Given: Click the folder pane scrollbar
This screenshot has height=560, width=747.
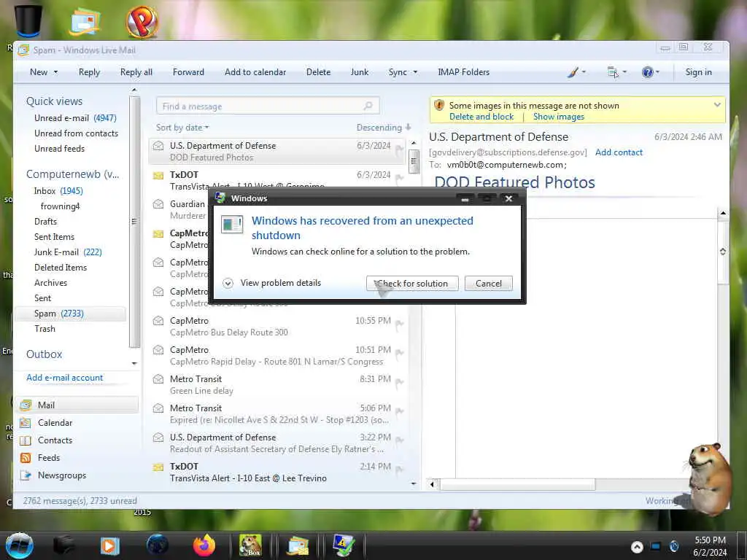Looking at the screenshot, I should 134,222.
